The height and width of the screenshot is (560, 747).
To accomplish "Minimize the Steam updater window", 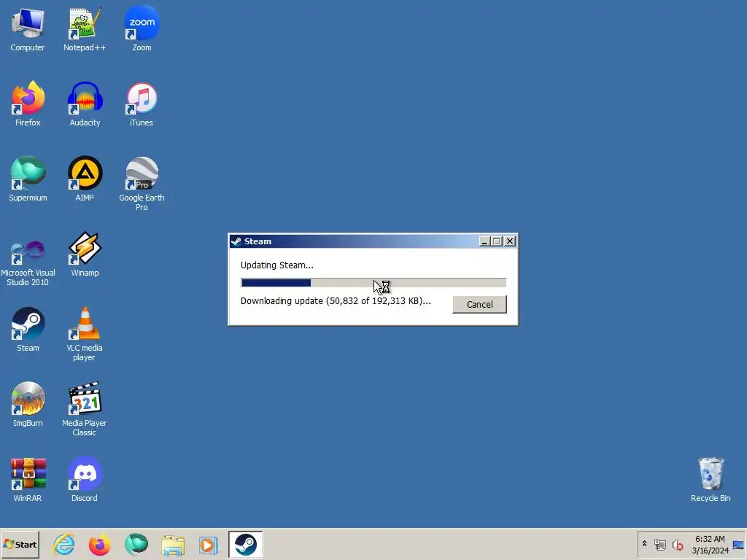I will [484, 241].
